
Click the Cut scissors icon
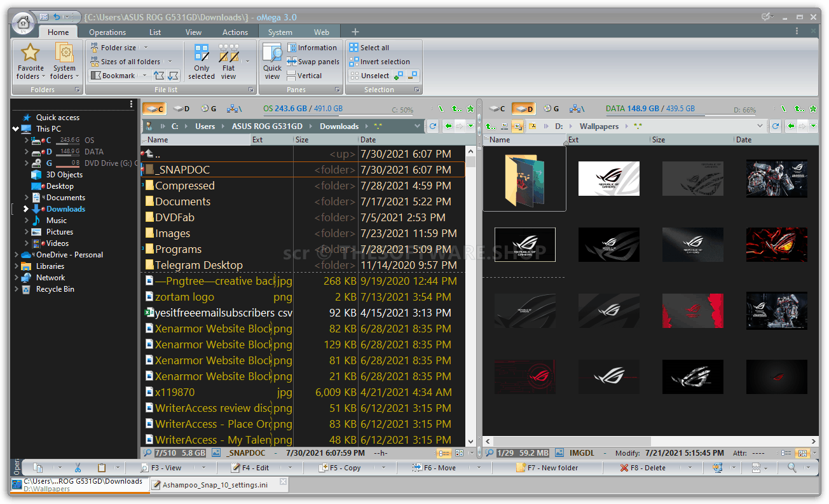78,468
